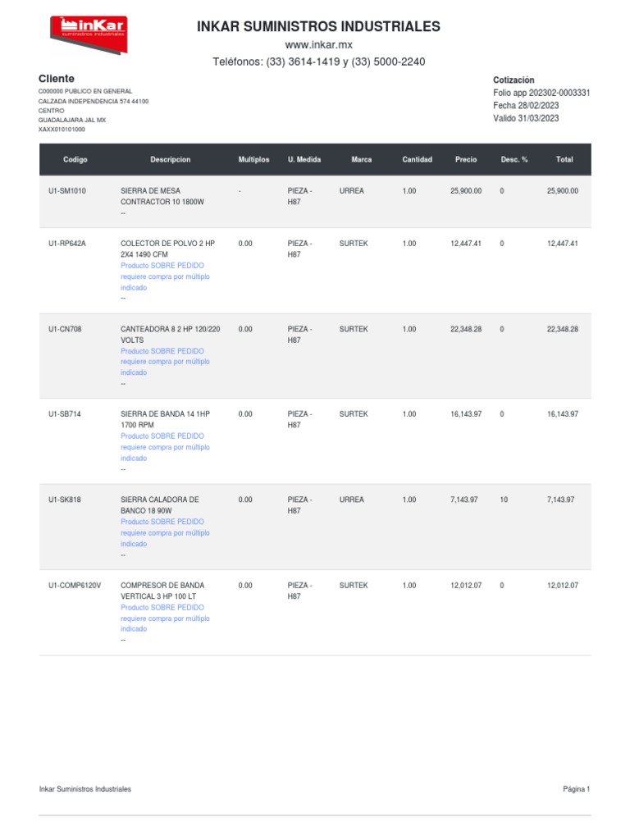
Task: Click the Folio app number 202302-0003331
Action: tap(541, 93)
